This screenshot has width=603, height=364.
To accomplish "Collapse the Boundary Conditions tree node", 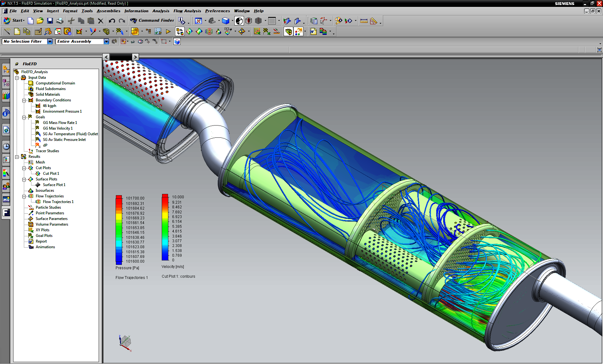I will click(x=24, y=100).
